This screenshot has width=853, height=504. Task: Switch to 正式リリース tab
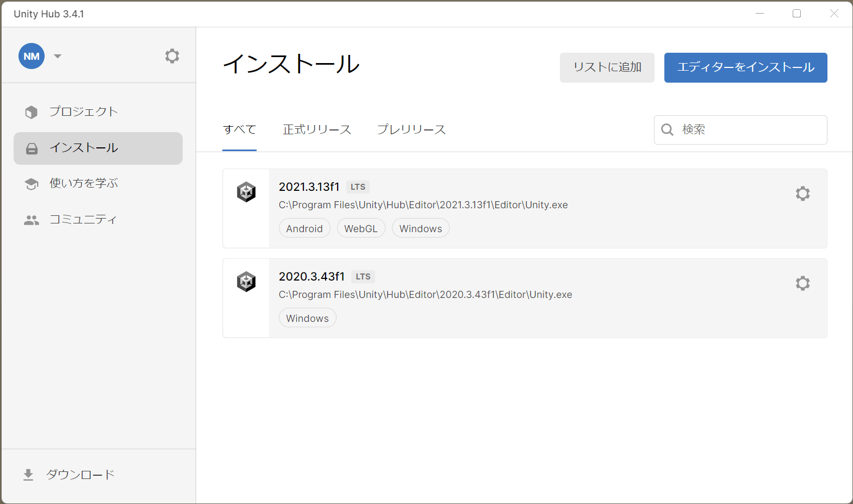click(317, 129)
